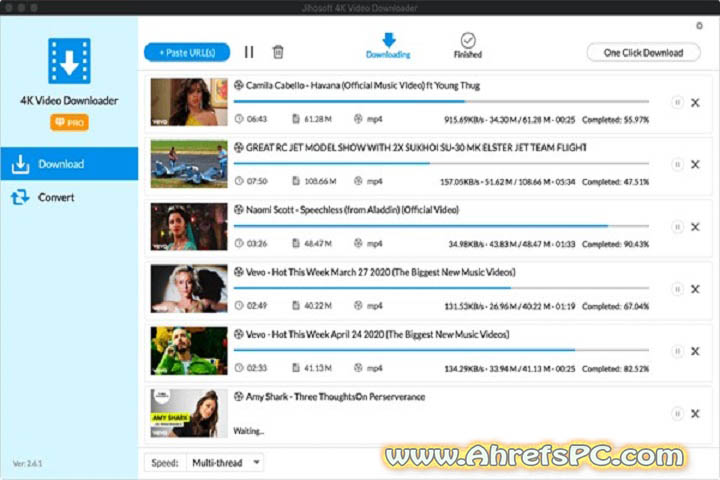The height and width of the screenshot is (480, 720).
Task: Click the Vevo April 24 progress bar
Action: [441, 350]
